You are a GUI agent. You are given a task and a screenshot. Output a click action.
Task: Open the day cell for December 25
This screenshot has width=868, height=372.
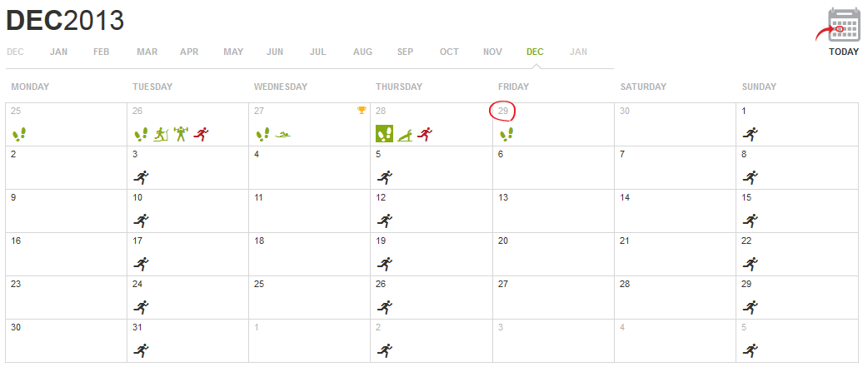[x=309, y=297]
